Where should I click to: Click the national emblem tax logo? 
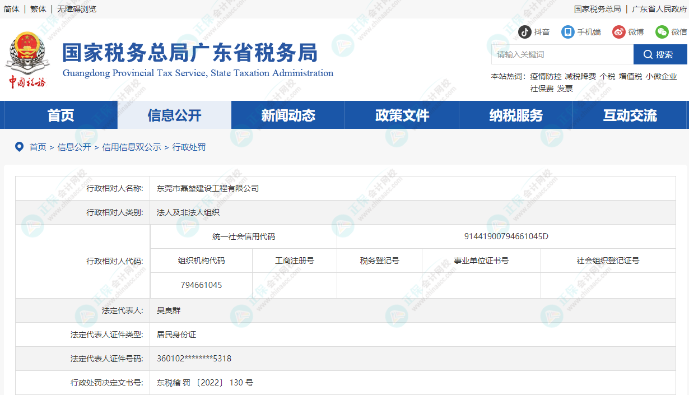point(27,59)
